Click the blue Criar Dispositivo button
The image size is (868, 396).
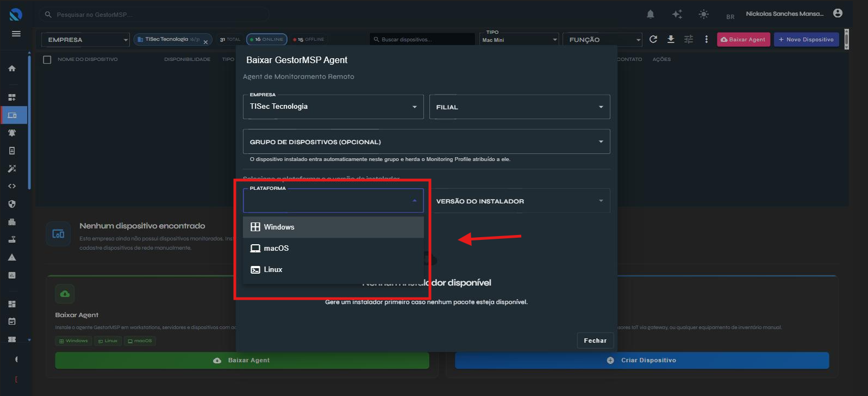click(x=642, y=360)
